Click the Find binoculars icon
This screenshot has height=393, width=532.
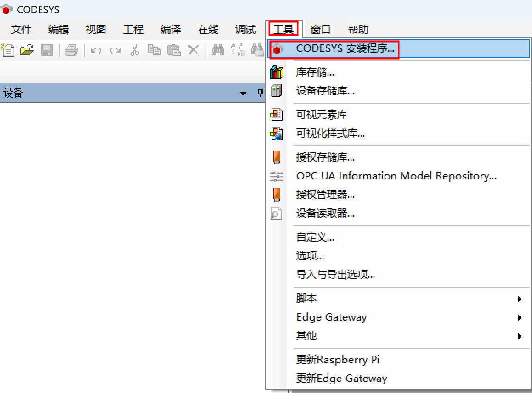[x=218, y=50]
